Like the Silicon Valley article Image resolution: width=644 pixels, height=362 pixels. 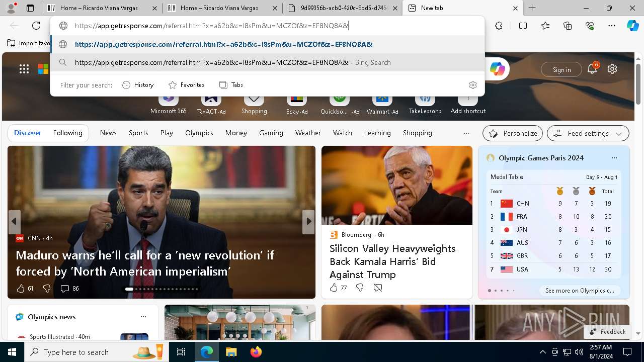(x=334, y=288)
